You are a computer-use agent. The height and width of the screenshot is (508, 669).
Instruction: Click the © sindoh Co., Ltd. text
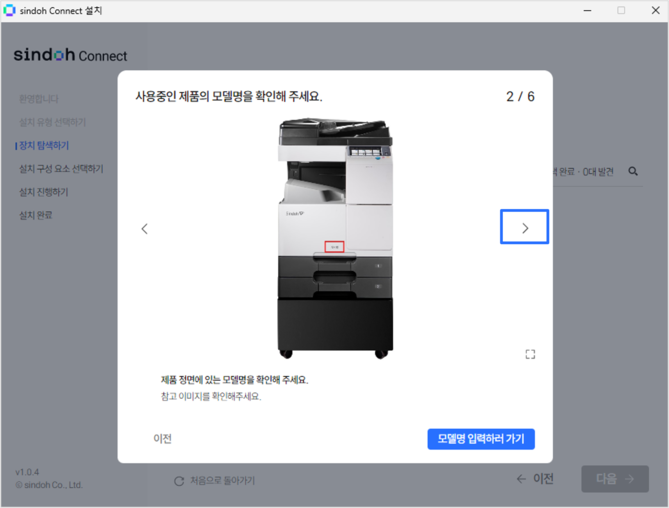pyautogui.click(x=49, y=485)
